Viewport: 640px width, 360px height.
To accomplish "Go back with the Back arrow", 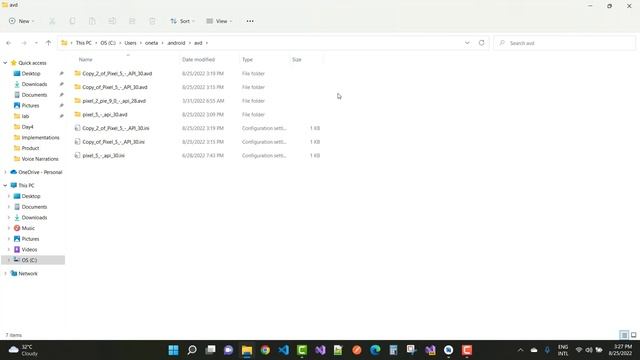I will tap(9, 43).
